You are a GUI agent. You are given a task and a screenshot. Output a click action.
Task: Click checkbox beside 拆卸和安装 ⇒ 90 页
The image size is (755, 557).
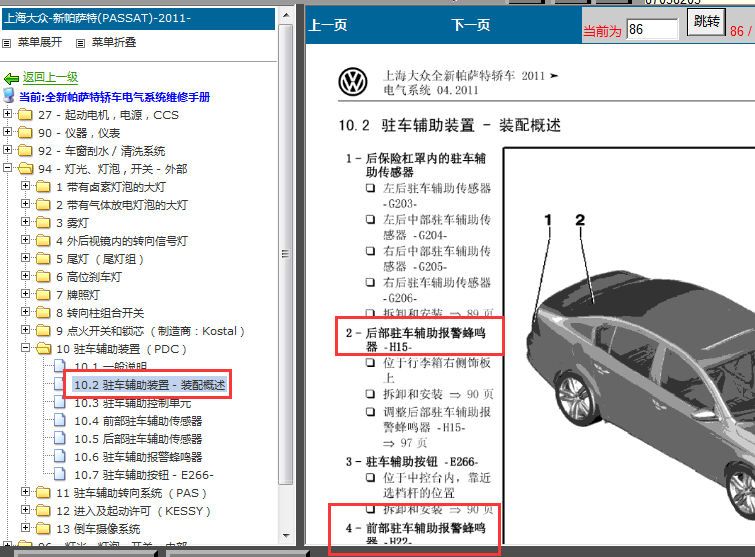click(370, 394)
